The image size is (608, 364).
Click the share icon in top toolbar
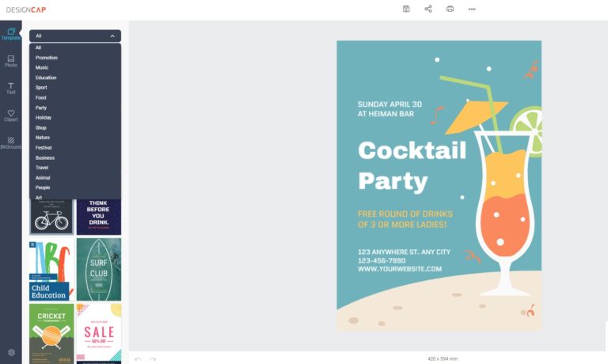[x=428, y=9]
